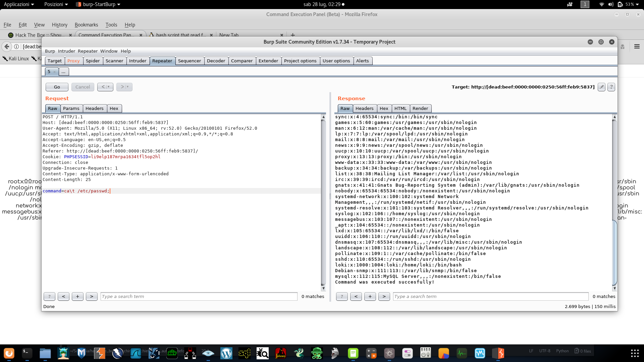Image resolution: width=644 pixels, height=362 pixels.
Task: Open the Repeater help question icon
Action: click(x=611, y=87)
